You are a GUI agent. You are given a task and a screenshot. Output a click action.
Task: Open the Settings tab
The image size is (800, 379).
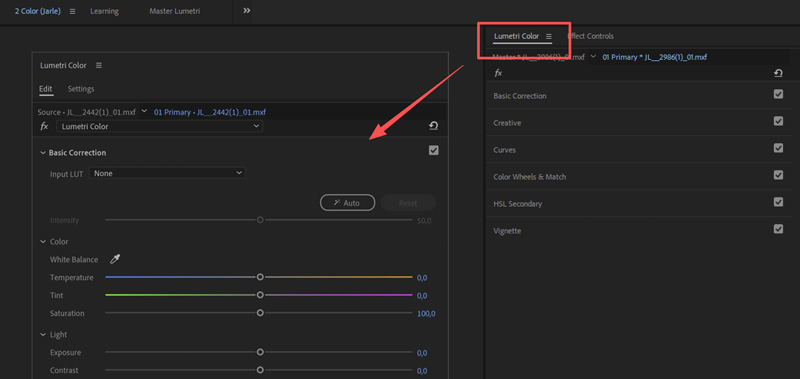tap(81, 89)
